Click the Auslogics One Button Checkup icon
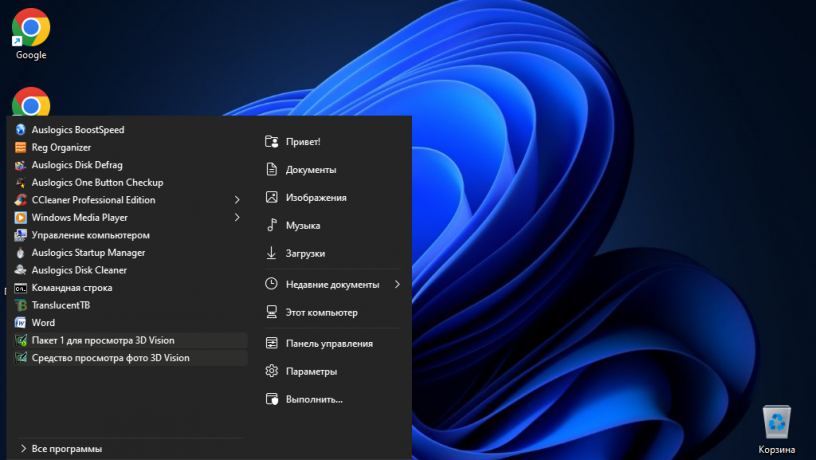The width and height of the screenshot is (816, 460). [20, 183]
